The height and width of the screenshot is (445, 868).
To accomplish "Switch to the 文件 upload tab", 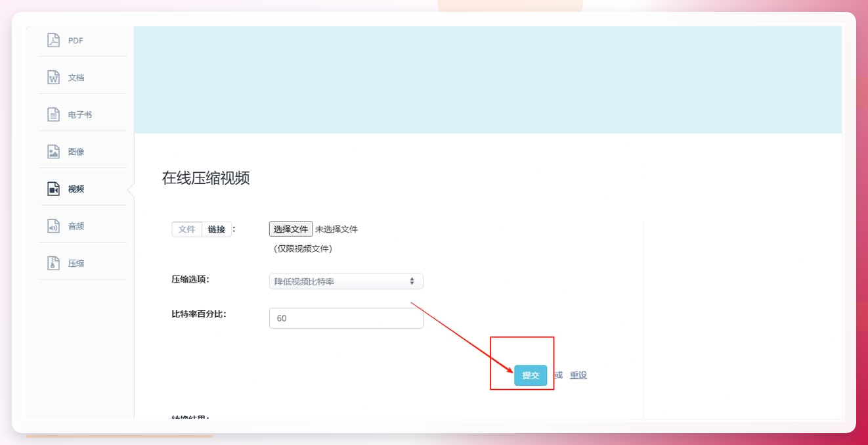I will tap(187, 229).
